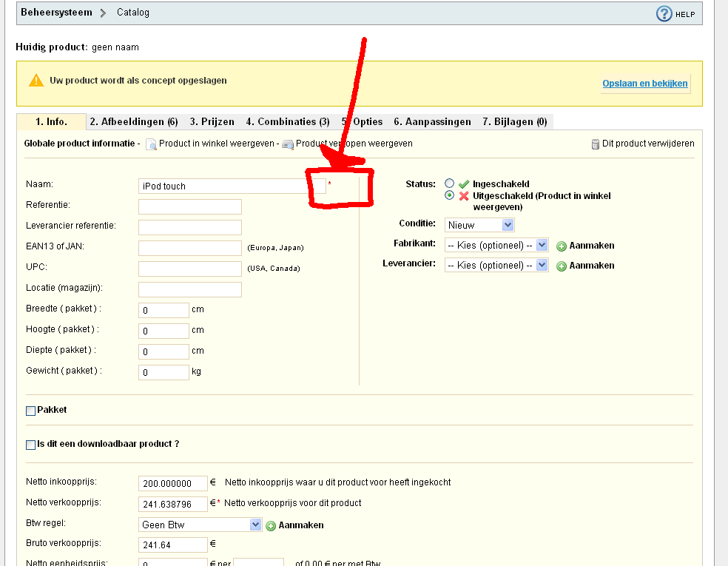Open the Conditie dropdown
This screenshot has height=566, width=728.
[479, 225]
